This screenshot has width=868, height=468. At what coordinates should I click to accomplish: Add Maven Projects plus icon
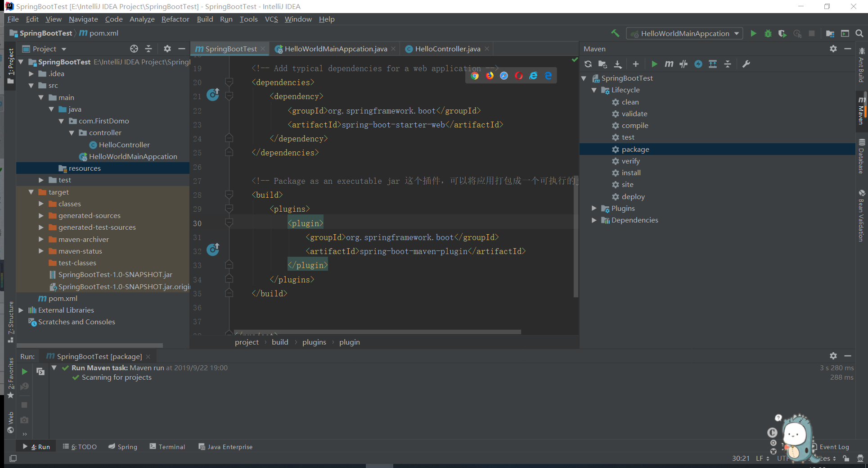636,64
